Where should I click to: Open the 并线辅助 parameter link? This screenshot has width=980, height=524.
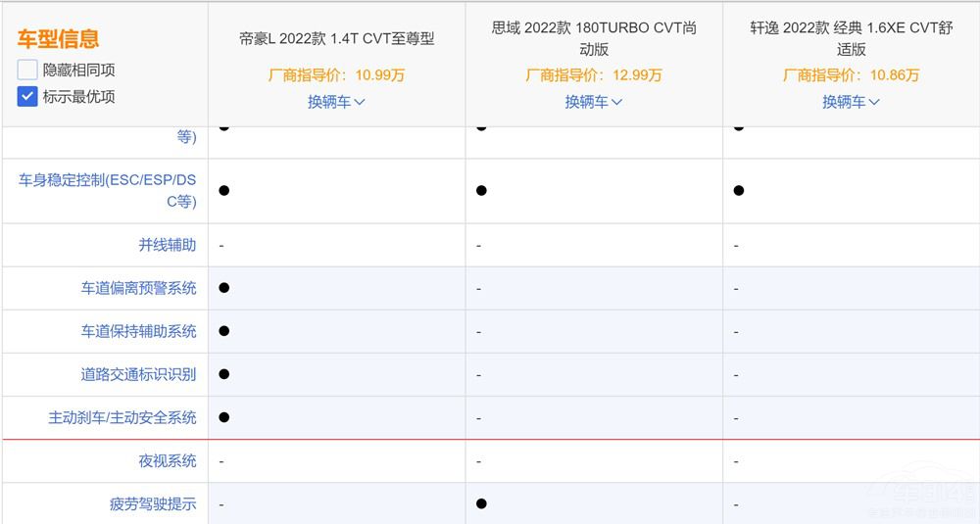pos(168,245)
